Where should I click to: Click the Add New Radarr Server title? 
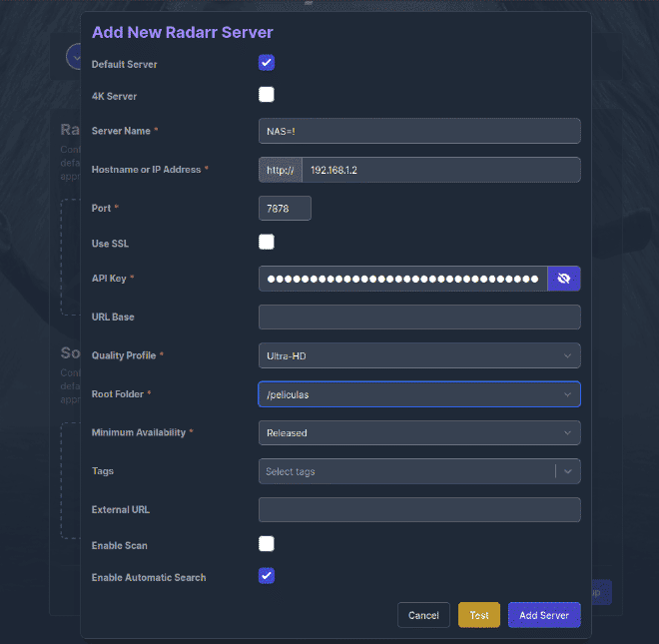[x=183, y=32]
